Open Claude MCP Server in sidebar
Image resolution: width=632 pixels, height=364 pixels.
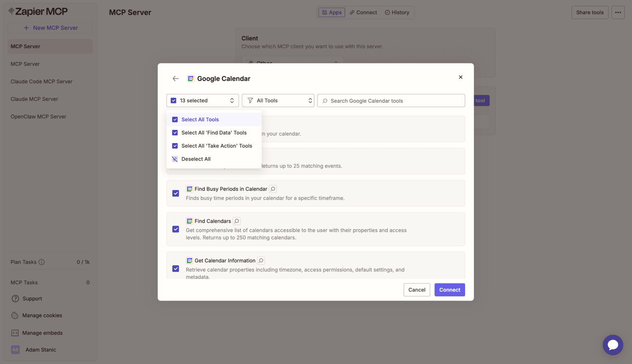[x=50, y=99]
